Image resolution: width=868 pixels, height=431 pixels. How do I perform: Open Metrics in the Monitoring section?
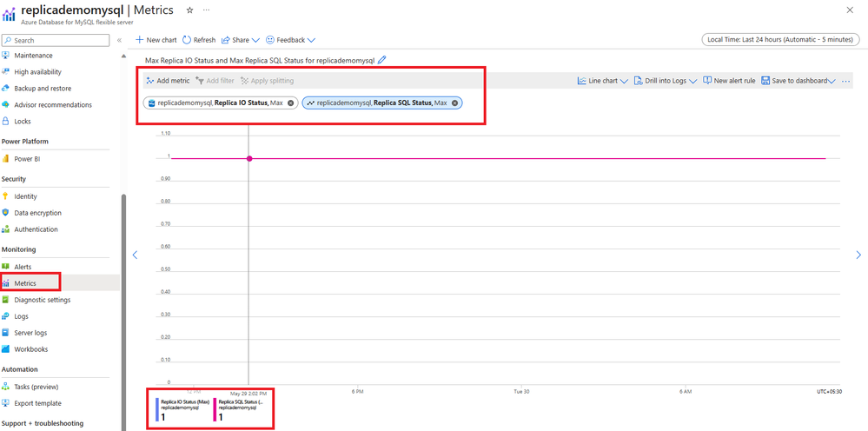(x=25, y=283)
